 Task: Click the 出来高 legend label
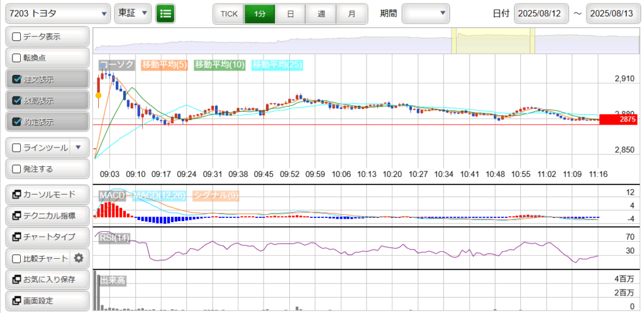tap(113, 280)
